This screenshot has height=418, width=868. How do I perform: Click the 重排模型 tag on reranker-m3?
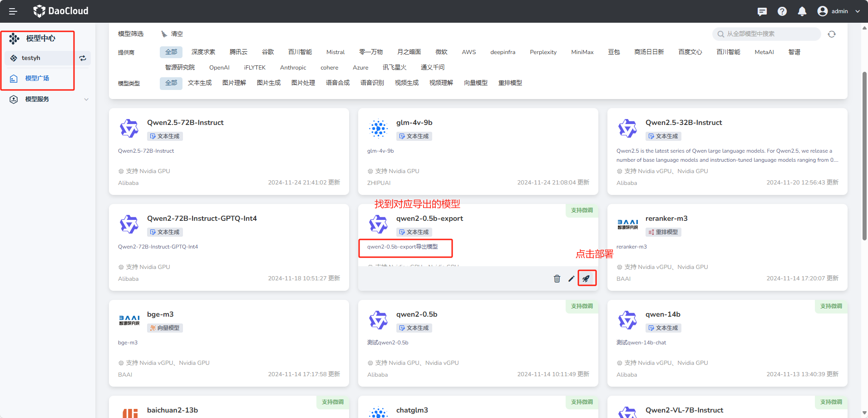click(663, 232)
